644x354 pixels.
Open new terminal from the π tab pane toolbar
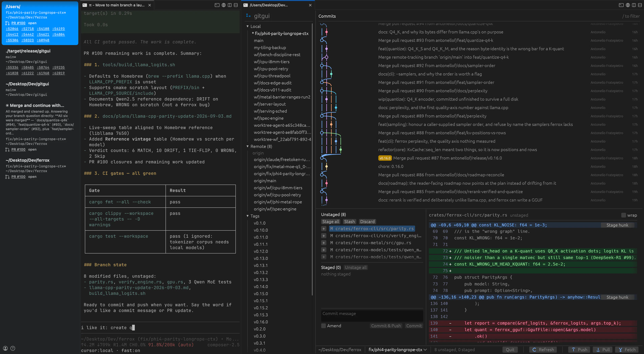click(x=217, y=5)
